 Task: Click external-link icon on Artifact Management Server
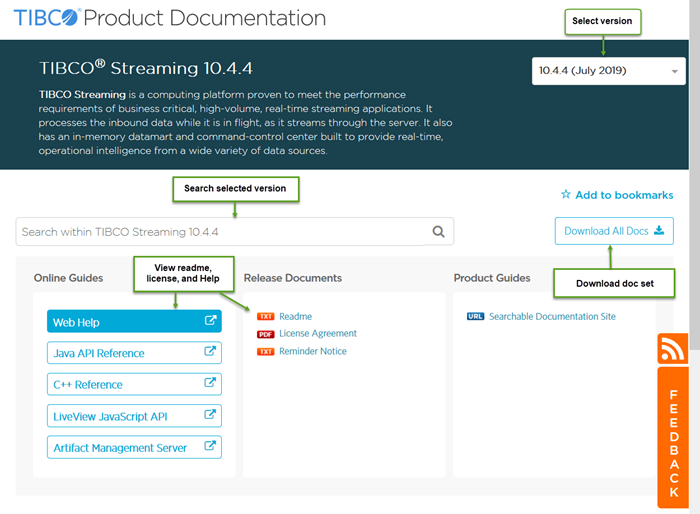(x=210, y=447)
